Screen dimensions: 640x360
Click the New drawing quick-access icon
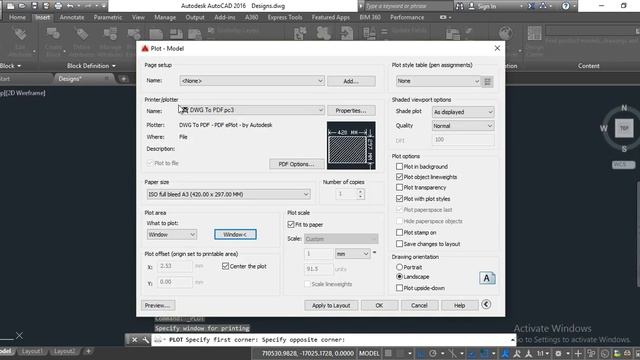(11, 6)
